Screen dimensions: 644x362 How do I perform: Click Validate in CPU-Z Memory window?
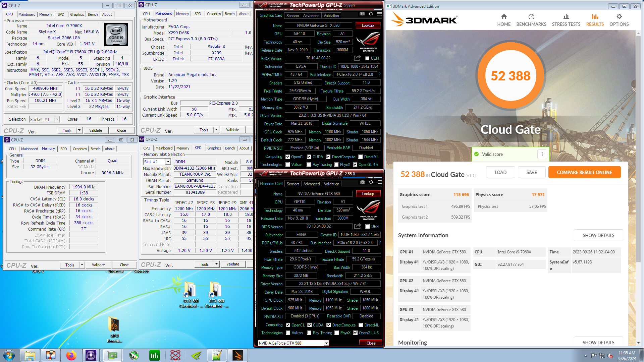[98, 265]
